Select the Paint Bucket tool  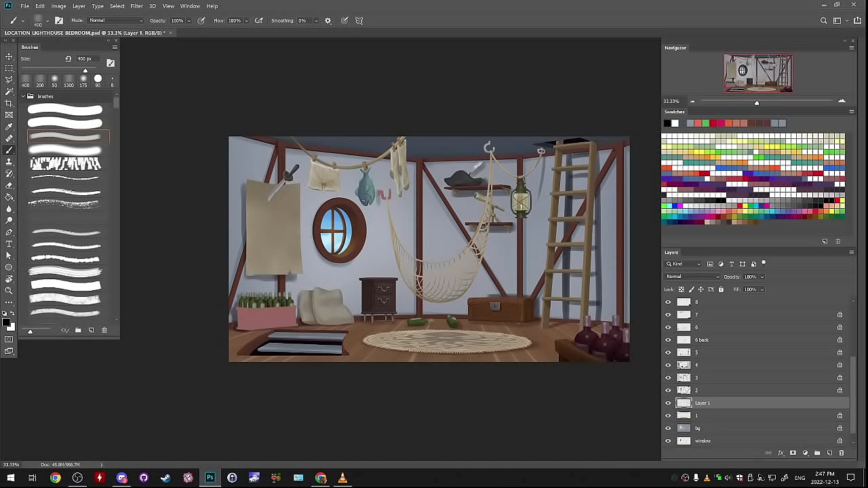tap(9, 197)
